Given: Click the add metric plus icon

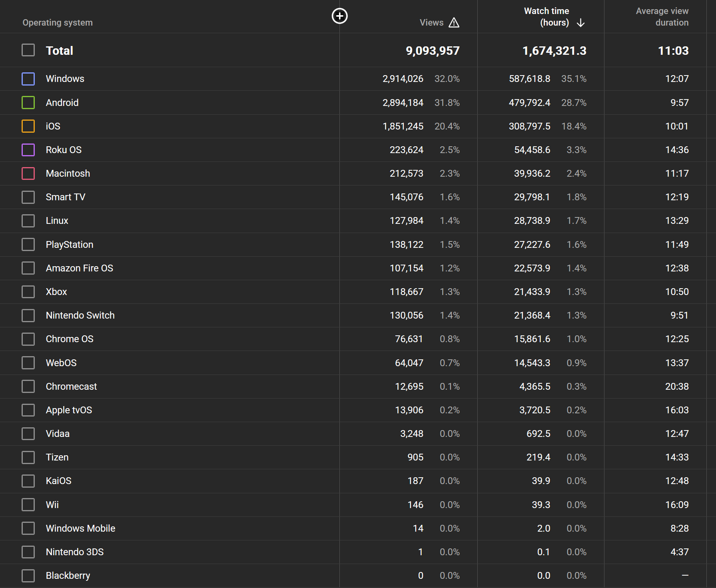Looking at the screenshot, I should [339, 16].
